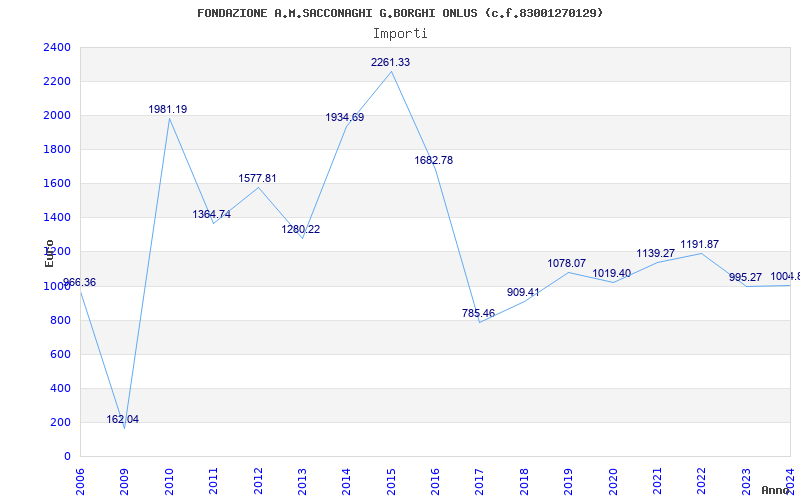This screenshot has height=500, width=800.
Task: Click the 0 y-axis tick label
Action: pos(67,457)
